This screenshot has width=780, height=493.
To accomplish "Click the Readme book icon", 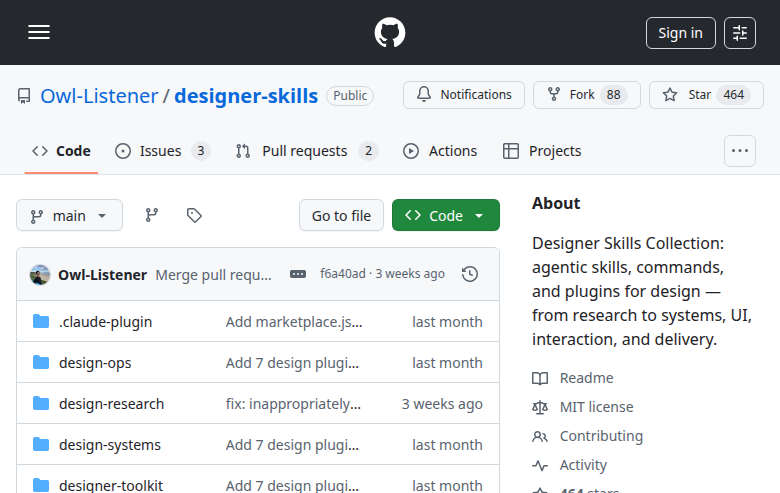I will 540,379.
